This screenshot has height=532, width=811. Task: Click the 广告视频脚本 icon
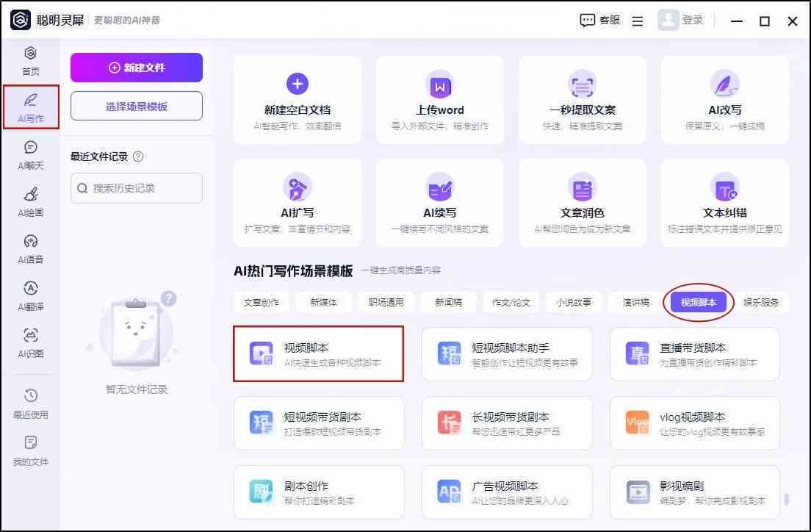pyautogui.click(x=449, y=492)
